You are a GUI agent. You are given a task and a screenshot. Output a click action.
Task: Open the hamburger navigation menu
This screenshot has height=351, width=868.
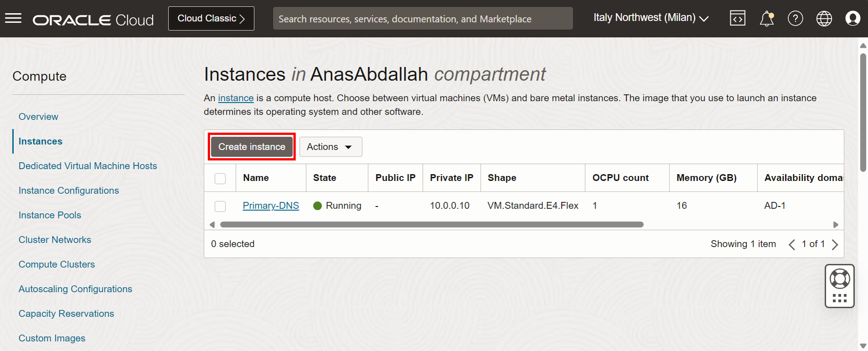13,18
